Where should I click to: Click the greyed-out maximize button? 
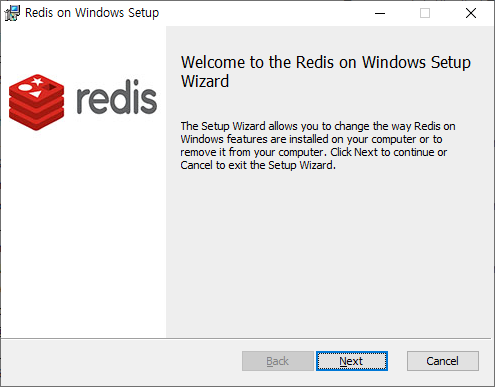[425, 13]
